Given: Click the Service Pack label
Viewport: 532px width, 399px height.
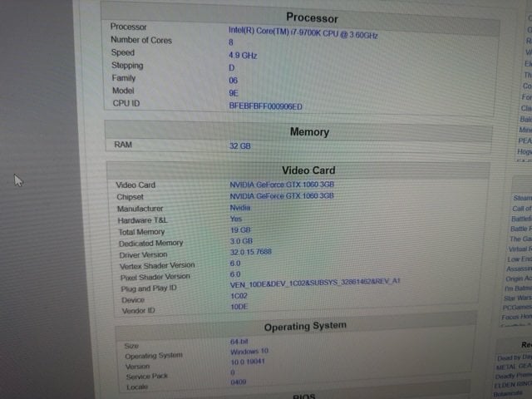Looking at the screenshot, I should (x=147, y=377).
